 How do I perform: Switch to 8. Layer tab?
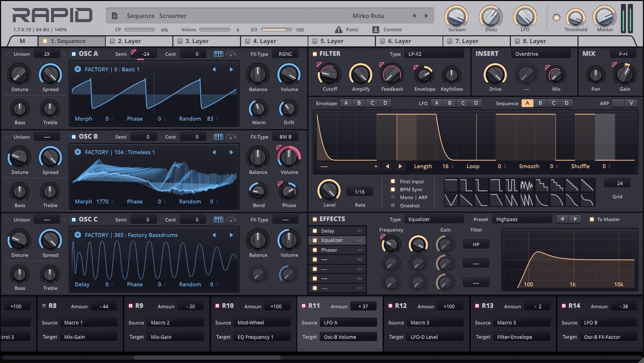545,41
